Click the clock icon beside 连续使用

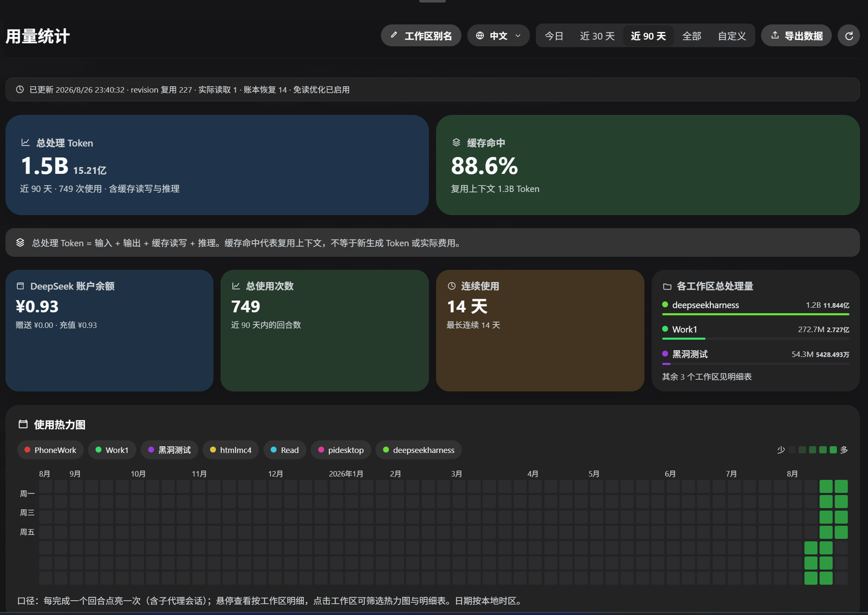452,286
